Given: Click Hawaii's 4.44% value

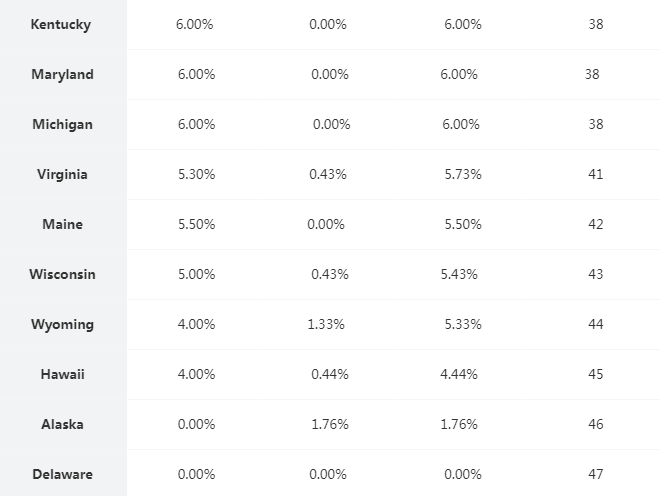Looking at the screenshot, I should [x=459, y=375].
